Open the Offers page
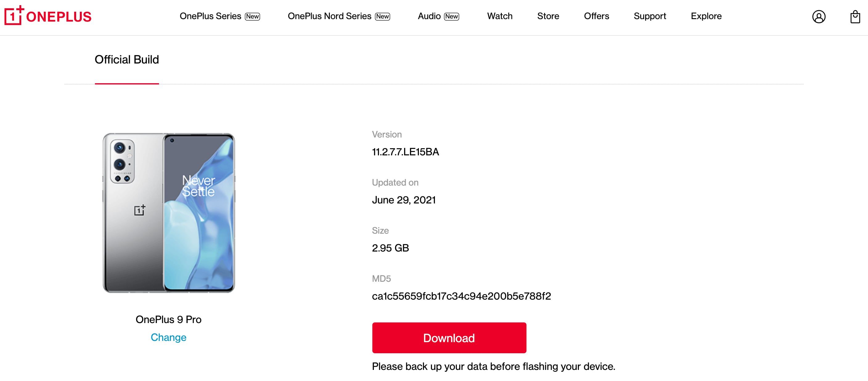 coord(596,16)
